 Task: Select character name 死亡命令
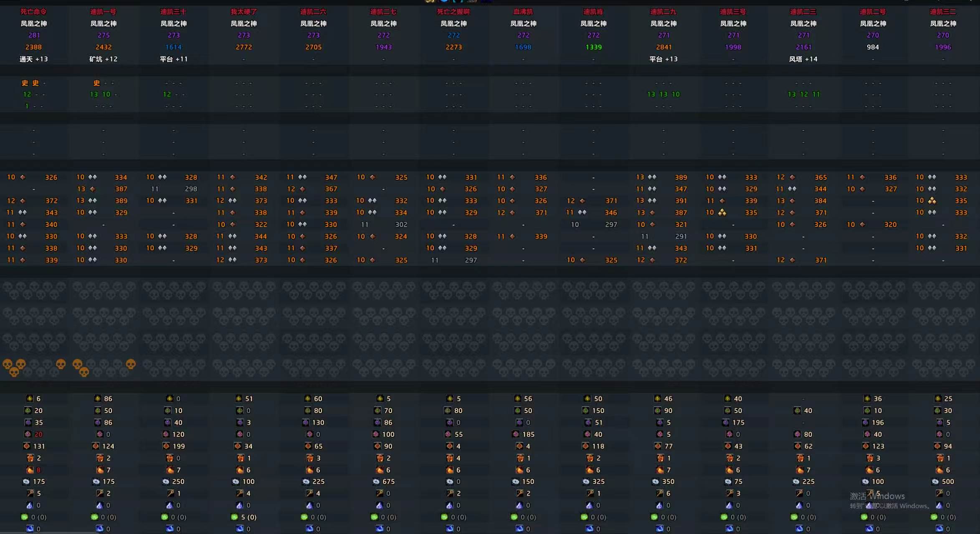coord(34,12)
